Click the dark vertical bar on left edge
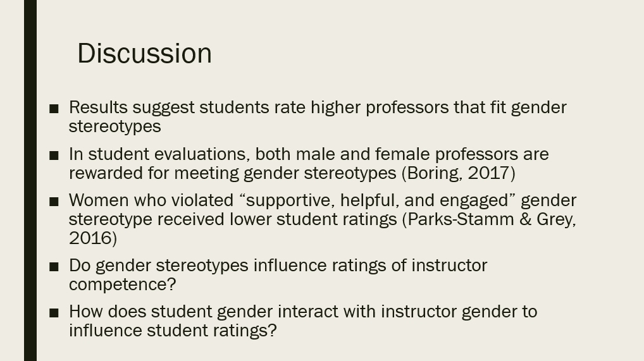 coord(30,180)
